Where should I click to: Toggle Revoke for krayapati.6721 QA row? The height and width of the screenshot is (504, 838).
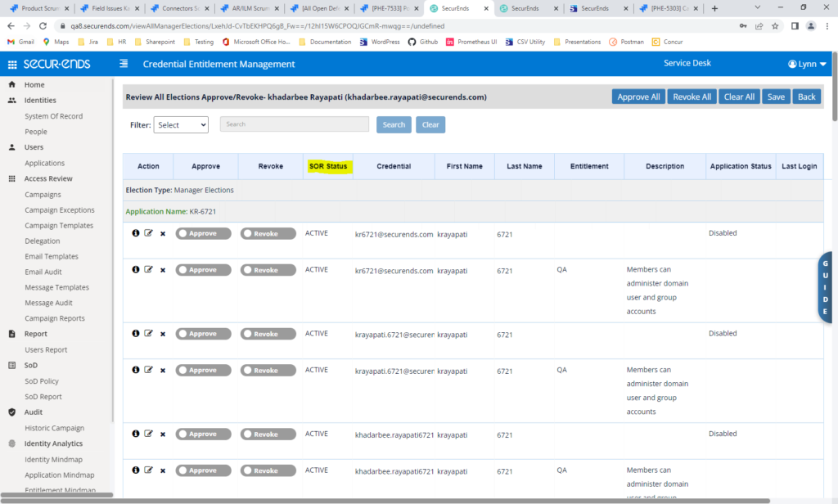click(268, 371)
